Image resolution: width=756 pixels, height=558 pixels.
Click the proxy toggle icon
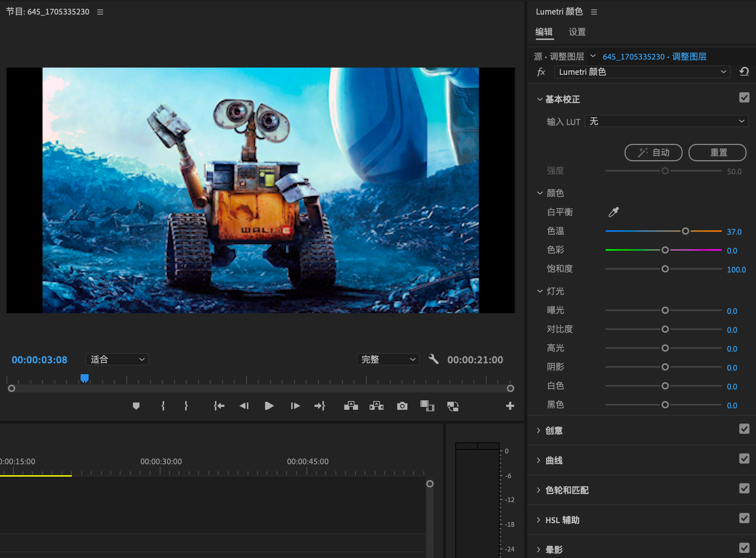point(453,406)
